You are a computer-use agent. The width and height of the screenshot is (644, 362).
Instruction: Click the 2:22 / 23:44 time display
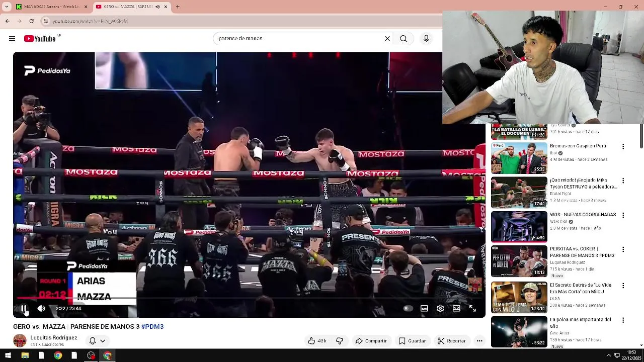[x=68, y=308]
